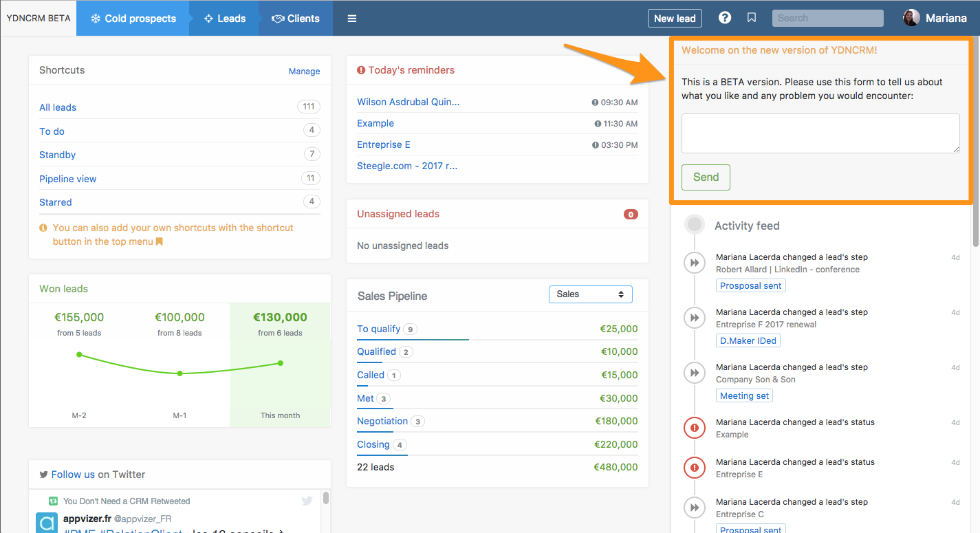The height and width of the screenshot is (533, 980).
Task: Click the Twitter widget scrollbar
Action: point(326,499)
